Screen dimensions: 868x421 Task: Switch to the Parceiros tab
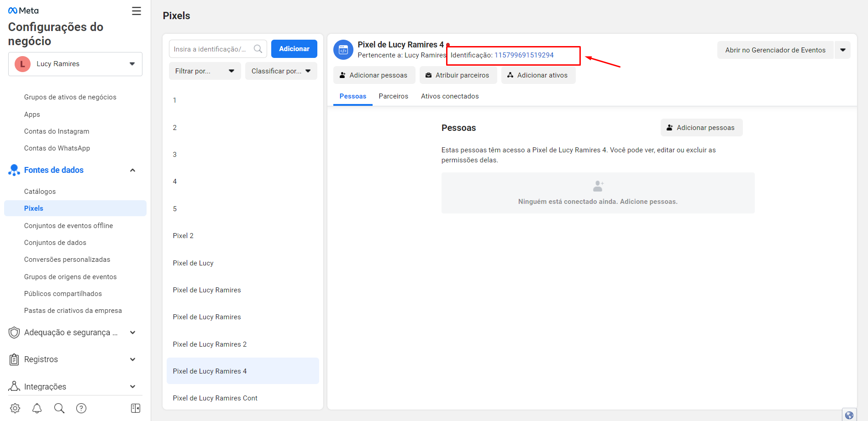393,96
